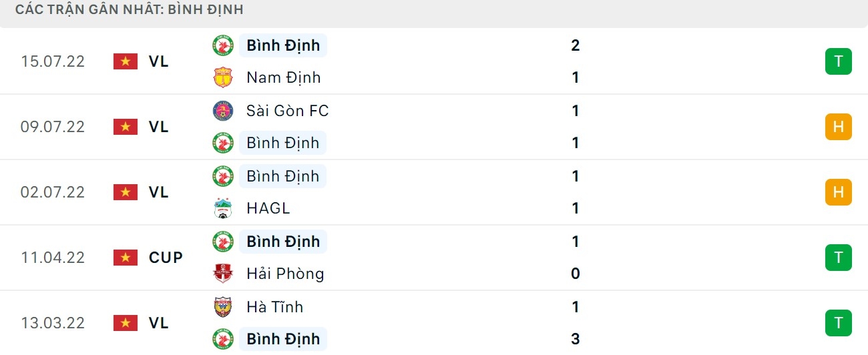Viewport: 868px width, 355px height.
Task: Click the 13.03.22 match date
Action: click(53, 323)
